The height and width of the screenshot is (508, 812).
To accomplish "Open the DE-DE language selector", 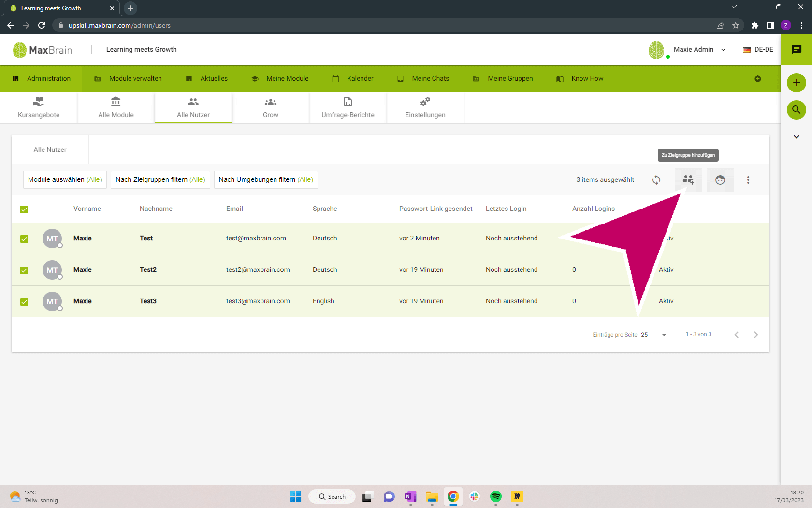I will pos(758,49).
